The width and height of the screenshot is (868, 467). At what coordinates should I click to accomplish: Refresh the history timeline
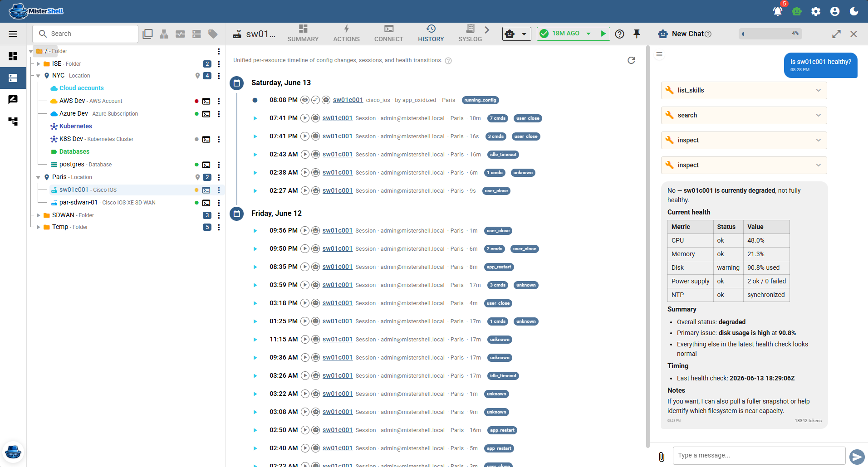coord(631,60)
